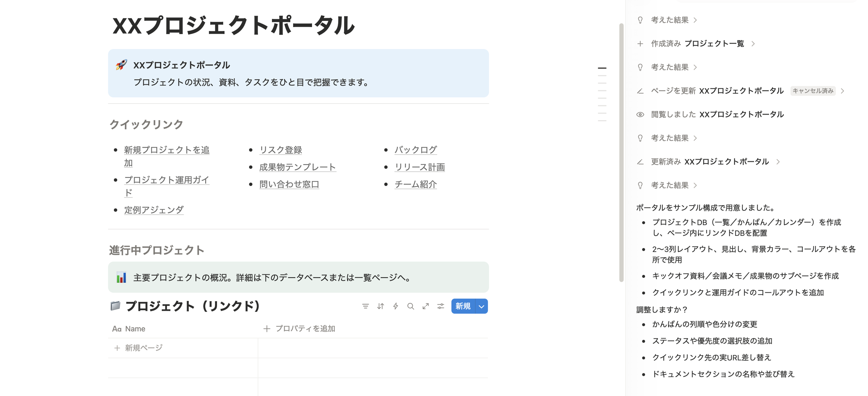Click the sort arrows icon
The width and height of the screenshot is (868, 396).
[381, 306]
